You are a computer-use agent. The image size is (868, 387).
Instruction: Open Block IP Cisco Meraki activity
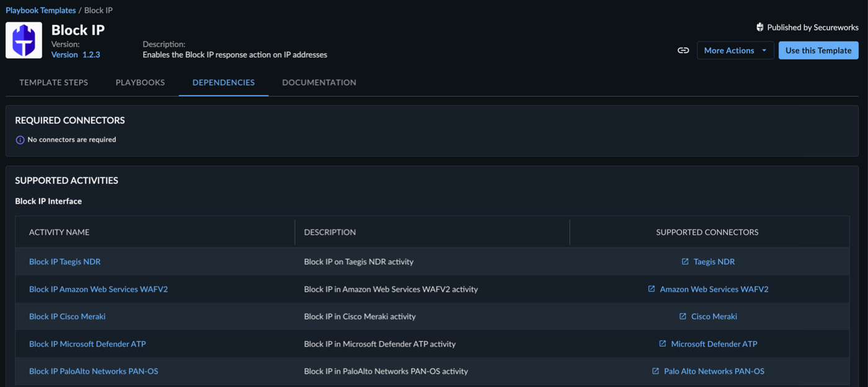click(67, 316)
